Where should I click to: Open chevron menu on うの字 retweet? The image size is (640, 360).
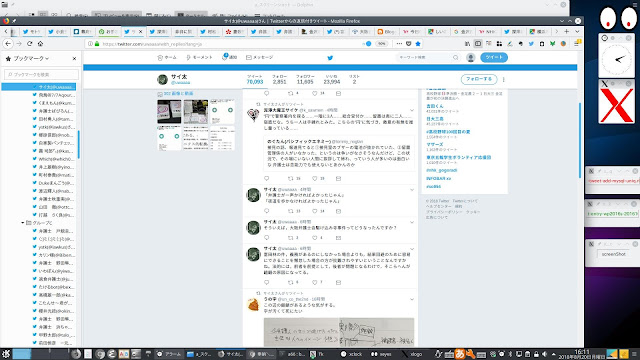(412, 299)
